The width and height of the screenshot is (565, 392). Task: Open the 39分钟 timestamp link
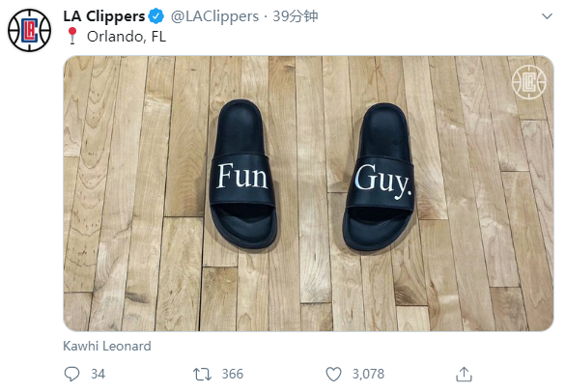pos(296,16)
